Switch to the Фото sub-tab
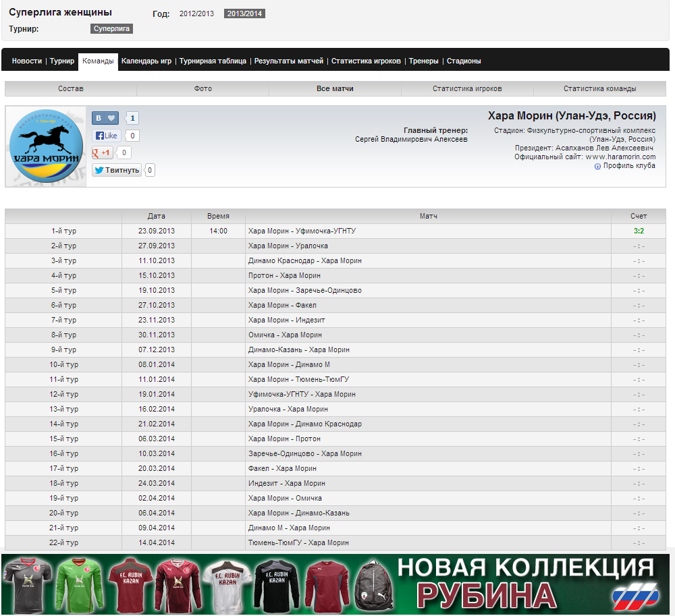 click(202, 88)
